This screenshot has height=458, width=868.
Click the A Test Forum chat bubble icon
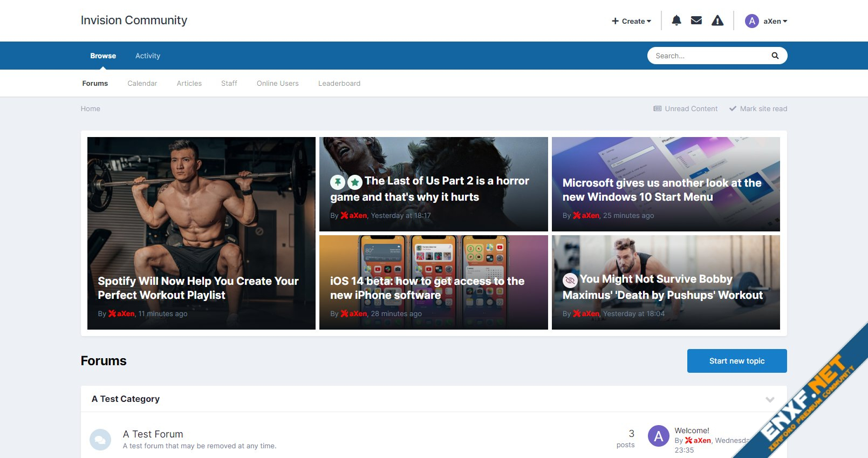pyautogui.click(x=100, y=440)
